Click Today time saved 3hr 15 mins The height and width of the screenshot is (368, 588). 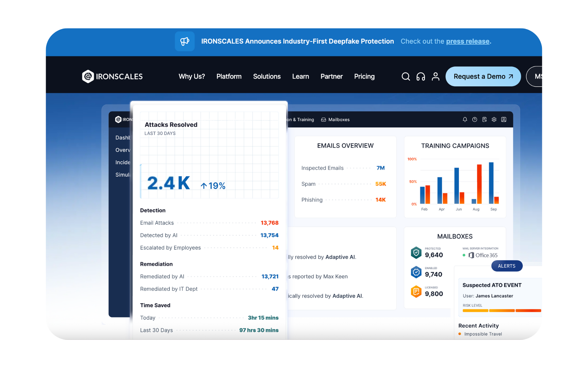[263, 318]
